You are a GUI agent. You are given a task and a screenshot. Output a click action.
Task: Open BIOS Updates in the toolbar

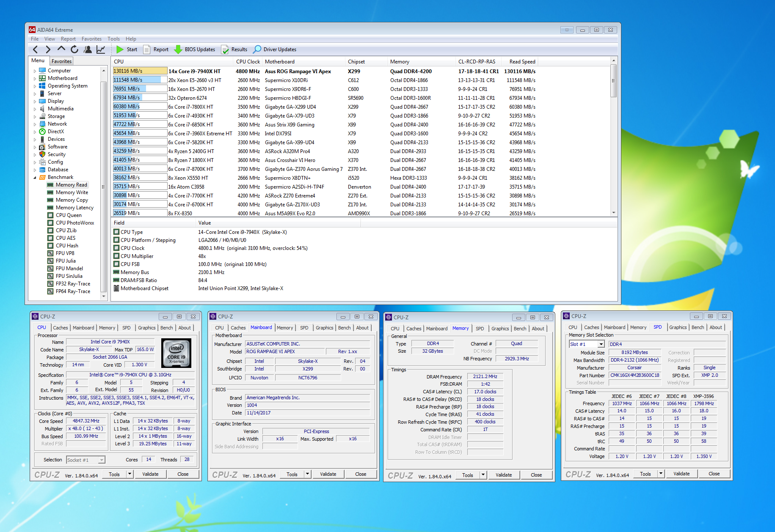pos(195,49)
